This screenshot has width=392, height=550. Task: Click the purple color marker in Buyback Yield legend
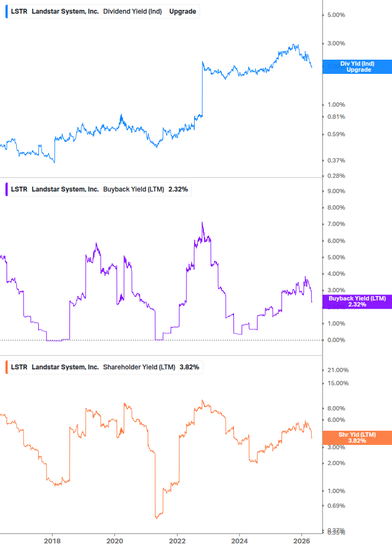(7, 189)
